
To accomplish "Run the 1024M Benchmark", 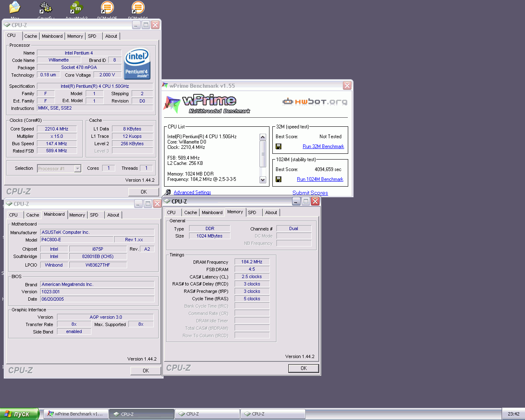I will pyautogui.click(x=320, y=179).
